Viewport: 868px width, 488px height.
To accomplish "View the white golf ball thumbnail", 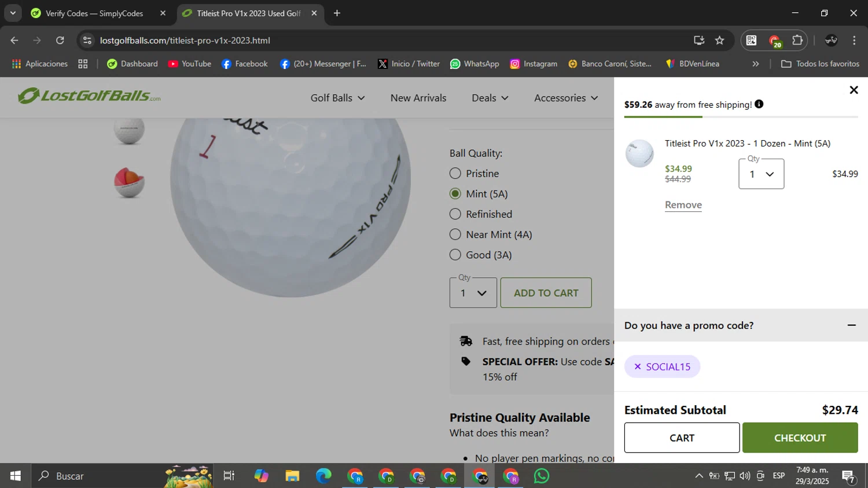I will point(129,130).
